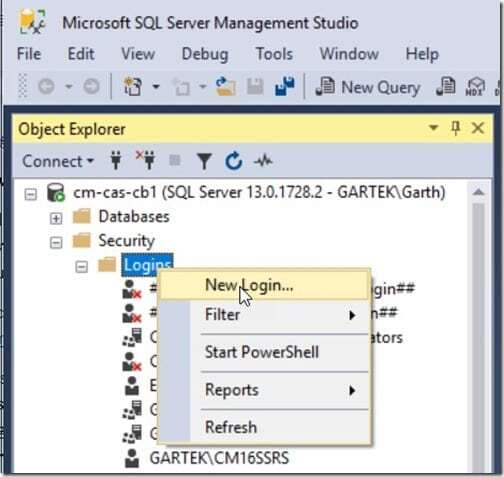
Task: Expand the Databases folder node
Action: 56,218
